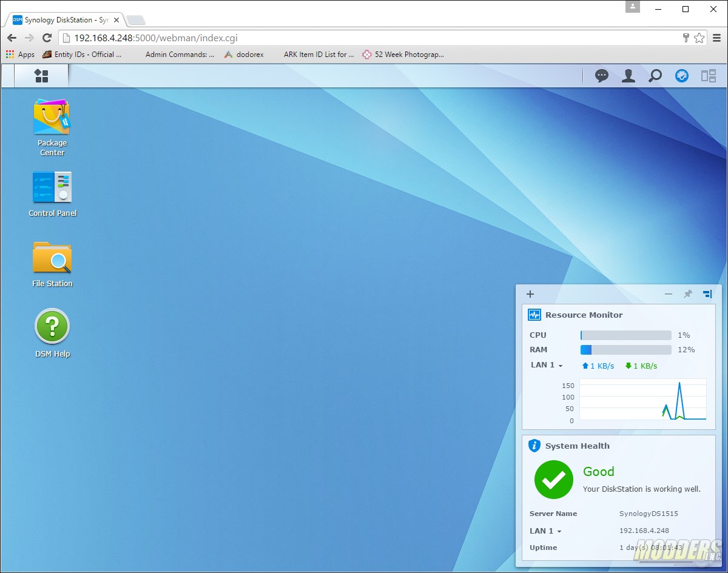This screenshot has height=573, width=728.
Task: Click the "Server Name" label
Action: coord(553,514)
